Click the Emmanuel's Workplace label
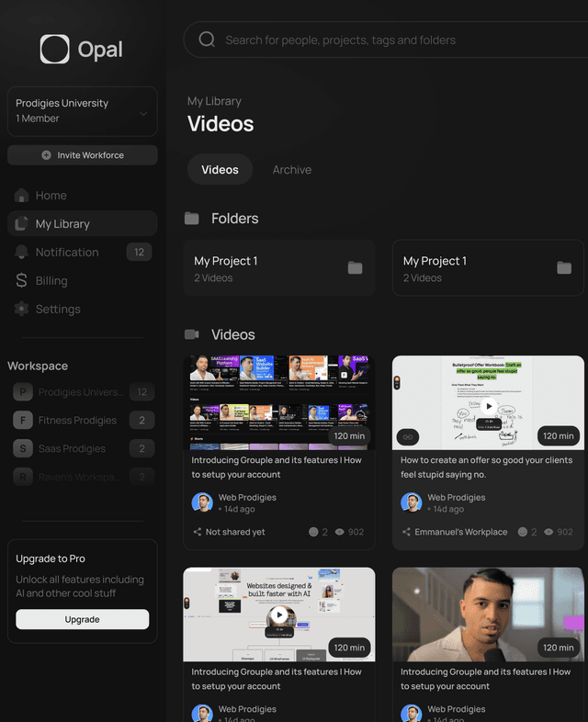This screenshot has height=722, width=588. pos(461,532)
